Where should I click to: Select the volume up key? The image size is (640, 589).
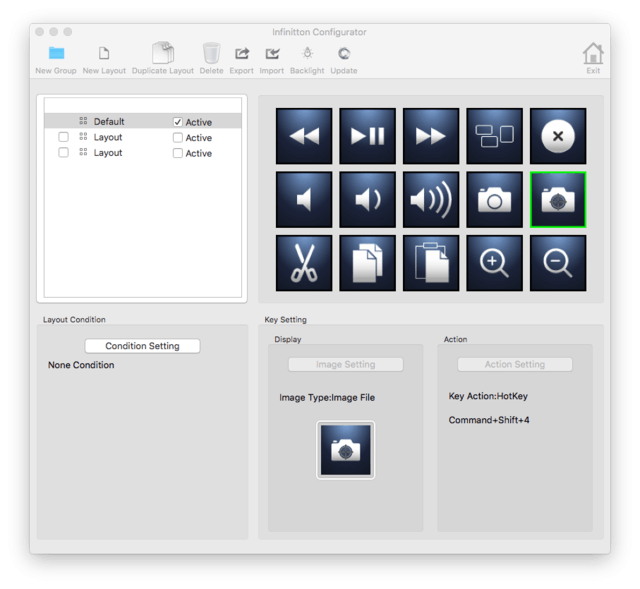click(431, 200)
